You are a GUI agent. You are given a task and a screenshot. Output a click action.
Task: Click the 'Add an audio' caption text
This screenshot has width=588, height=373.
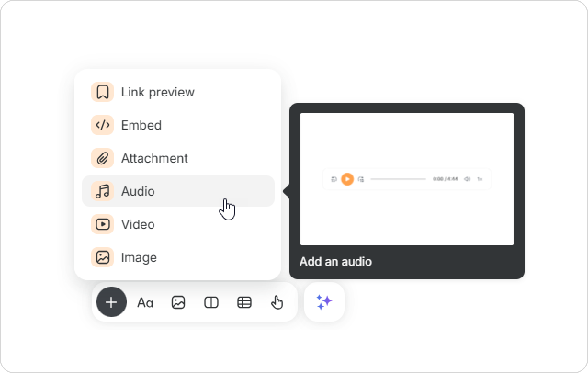335,261
